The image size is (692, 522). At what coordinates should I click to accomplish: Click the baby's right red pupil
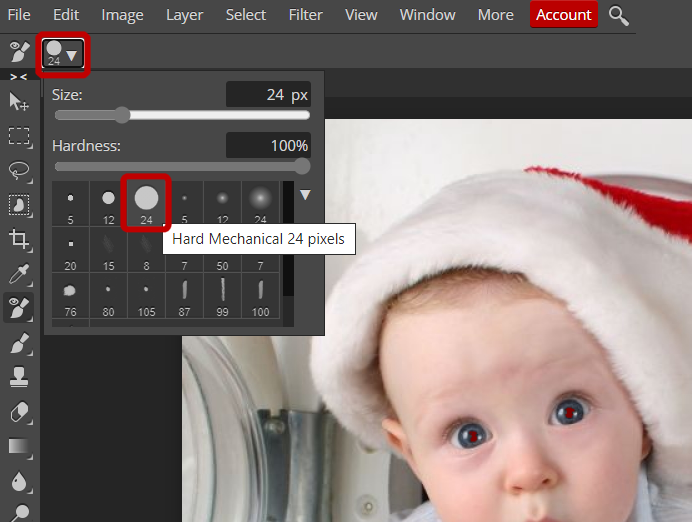569,413
